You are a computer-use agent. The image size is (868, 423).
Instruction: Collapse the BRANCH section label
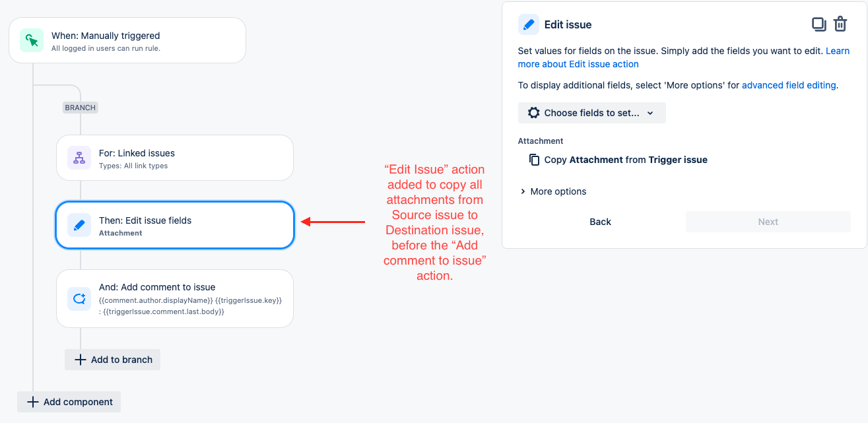click(x=80, y=107)
